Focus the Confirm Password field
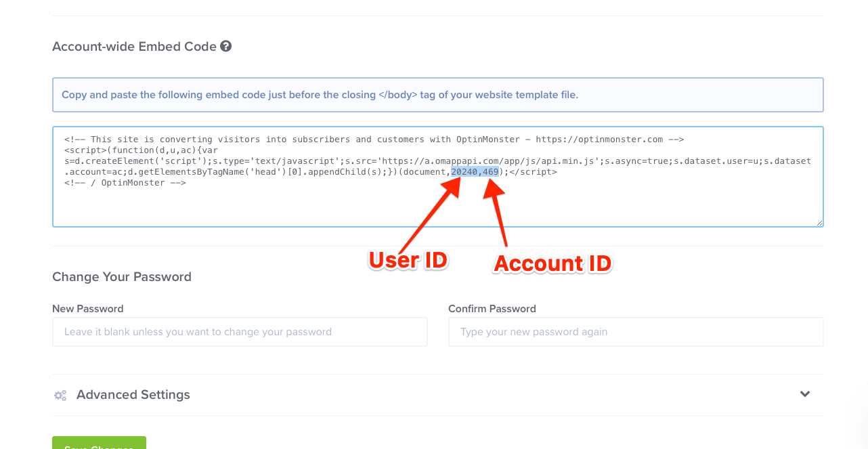Image resolution: width=868 pixels, height=449 pixels. [x=636, y=332]
